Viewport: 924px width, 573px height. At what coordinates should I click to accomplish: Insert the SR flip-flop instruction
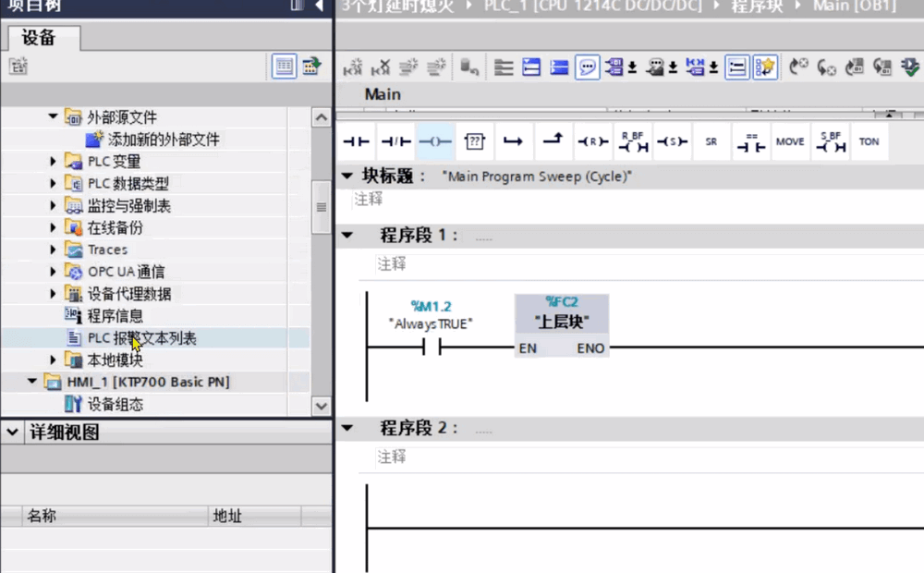pyautogui.click(x=711, y=142)
